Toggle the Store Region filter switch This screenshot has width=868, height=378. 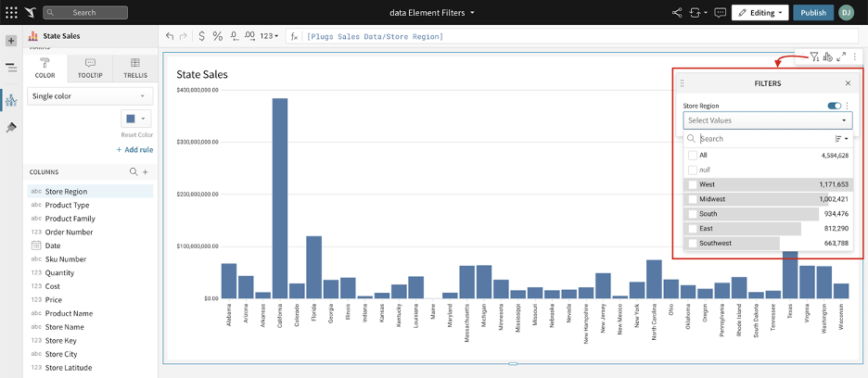point(834,107)
